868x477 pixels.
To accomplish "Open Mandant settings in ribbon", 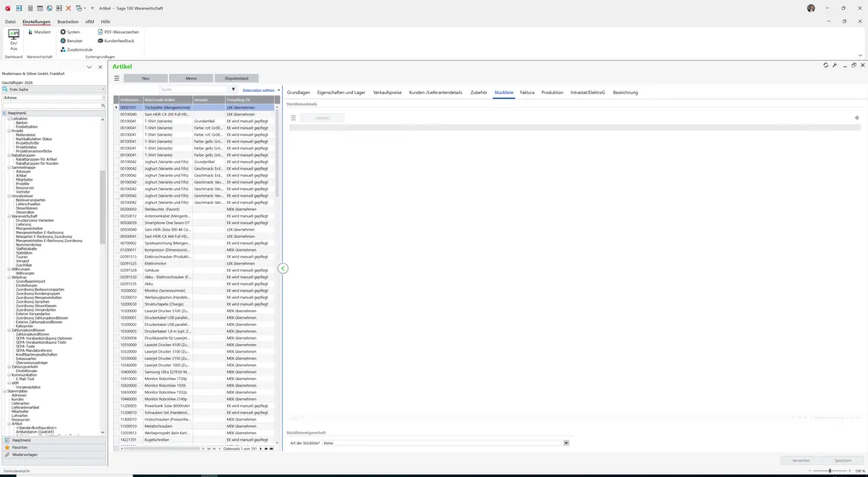I will coord(38,32).
